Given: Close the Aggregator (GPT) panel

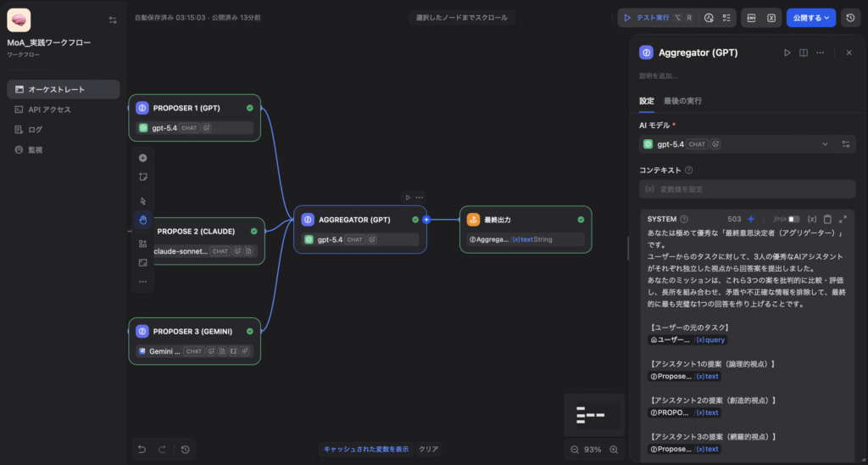Looking at the screenshot, I should click(x=849, y=53).
